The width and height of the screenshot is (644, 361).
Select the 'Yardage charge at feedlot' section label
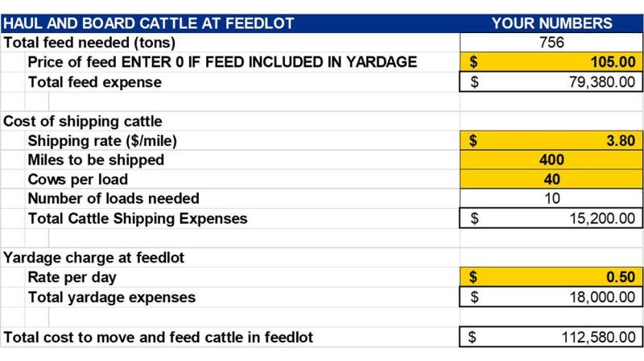click(x=94, y=258)
